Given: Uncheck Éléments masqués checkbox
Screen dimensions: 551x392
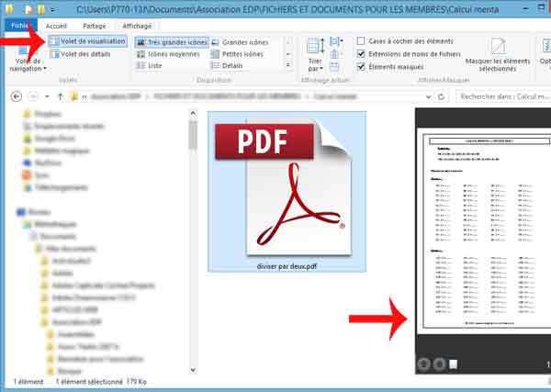Looking at the screenshot, I should coord(361,67).
